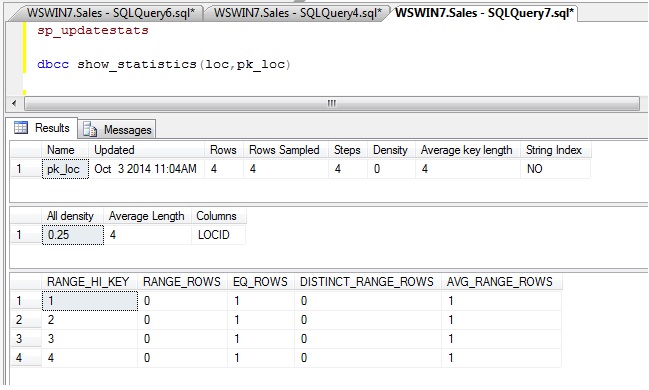Select the NO cell under String Index

coord(555,169)
